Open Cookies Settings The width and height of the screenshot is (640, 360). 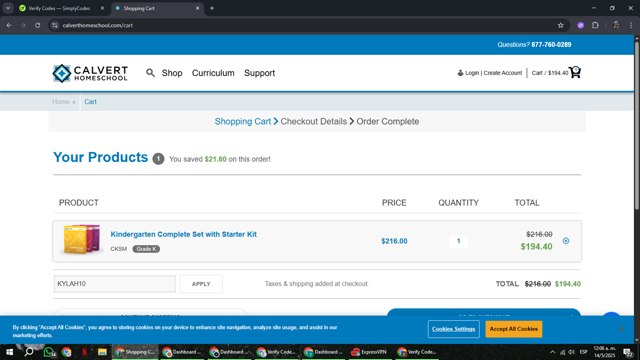coord(453,329)
